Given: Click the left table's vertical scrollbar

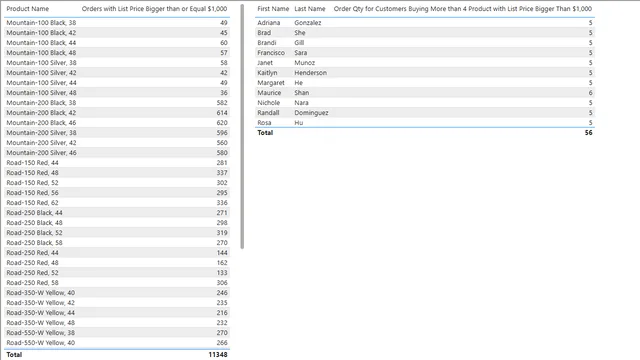Looking at the screenshot, I should [x=242, y=127].
